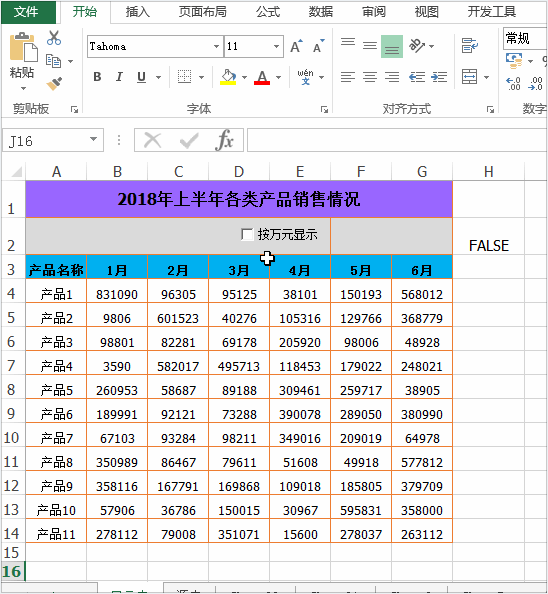Apply the yellow fill color bucket
This screenshot has width=548, height=594.
click(228, 77)
